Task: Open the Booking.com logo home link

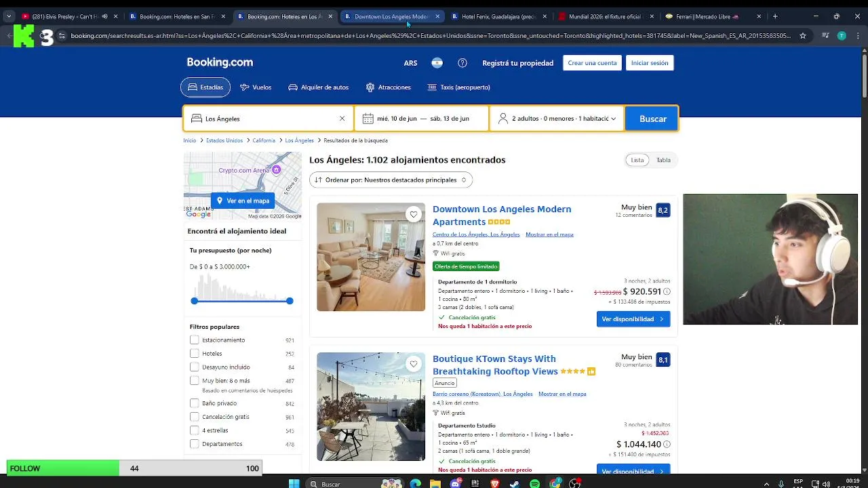Action: [220, 62]
